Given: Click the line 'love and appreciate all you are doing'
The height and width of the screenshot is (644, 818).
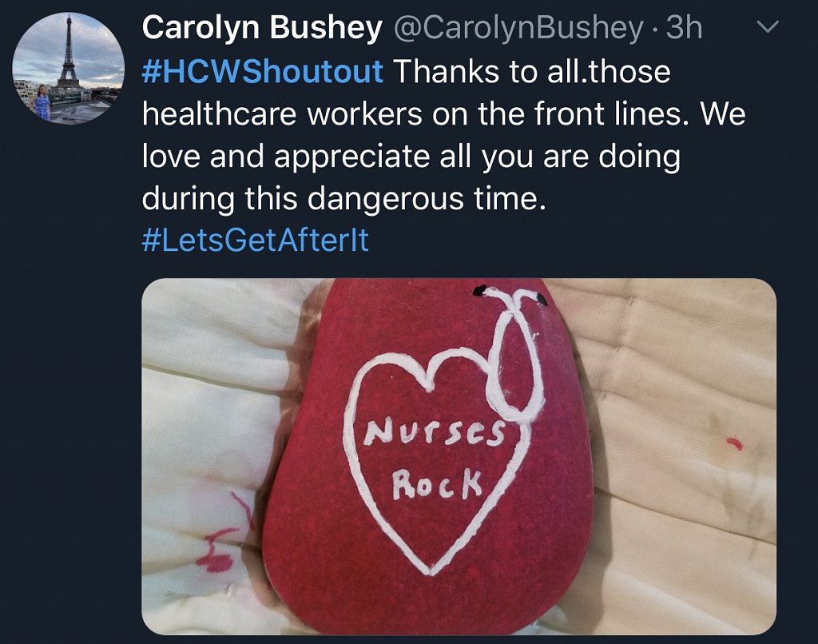Looking at the screenshot, I should click(411, 156).
